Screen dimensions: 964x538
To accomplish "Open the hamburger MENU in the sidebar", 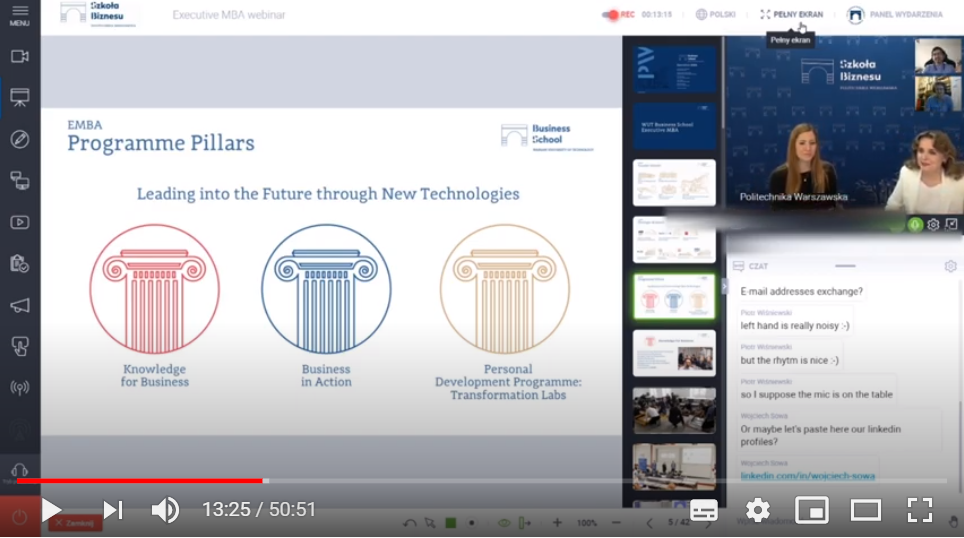I will point(19,14).
